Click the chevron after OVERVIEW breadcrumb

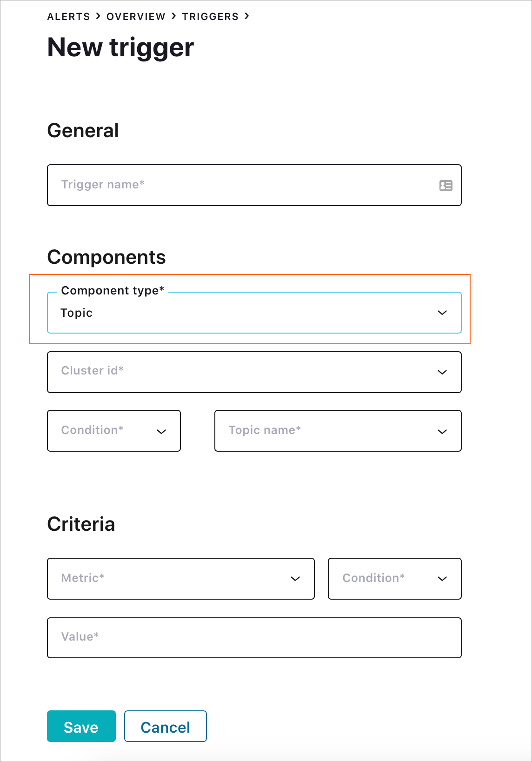pos(174,16)
